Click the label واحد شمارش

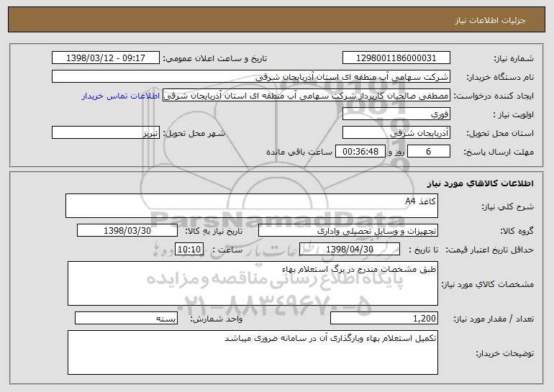[x=217, y=319]
